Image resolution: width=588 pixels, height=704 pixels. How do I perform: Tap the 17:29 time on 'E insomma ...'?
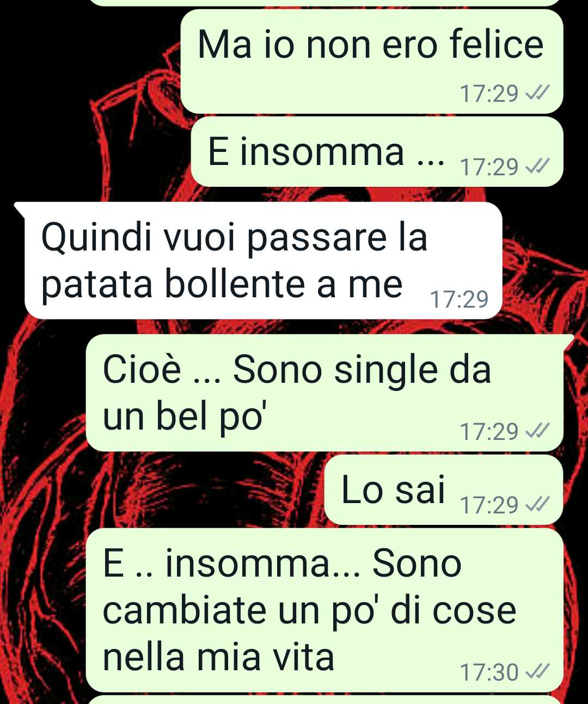[x=489, y=167]
